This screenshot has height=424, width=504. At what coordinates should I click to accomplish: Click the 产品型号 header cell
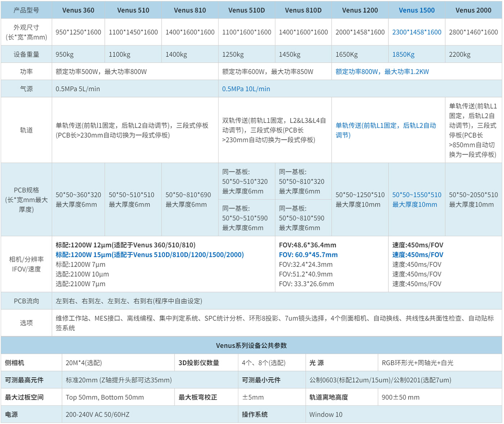click(26, 10)
